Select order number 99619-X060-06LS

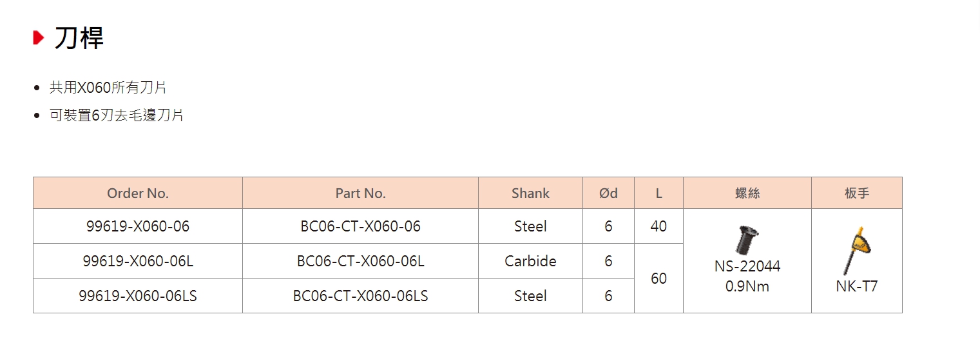(x=138, y=296)
